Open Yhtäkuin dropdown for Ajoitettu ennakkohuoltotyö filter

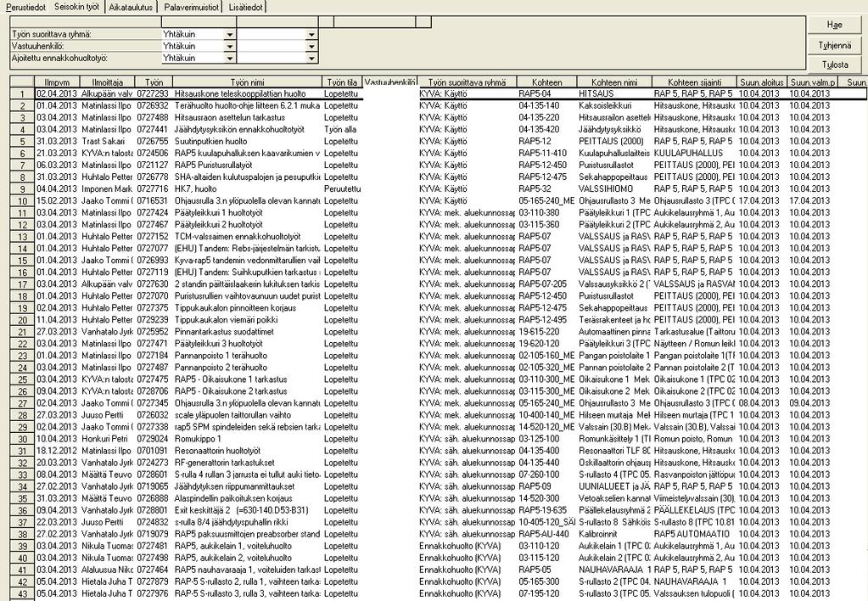click(230, 58)
